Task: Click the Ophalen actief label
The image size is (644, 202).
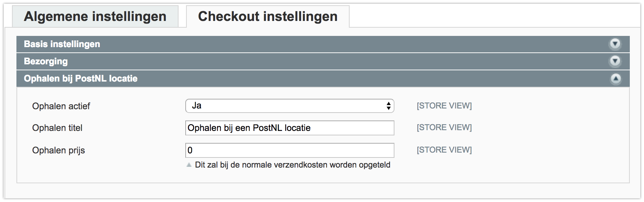Action: coord(61,106)
